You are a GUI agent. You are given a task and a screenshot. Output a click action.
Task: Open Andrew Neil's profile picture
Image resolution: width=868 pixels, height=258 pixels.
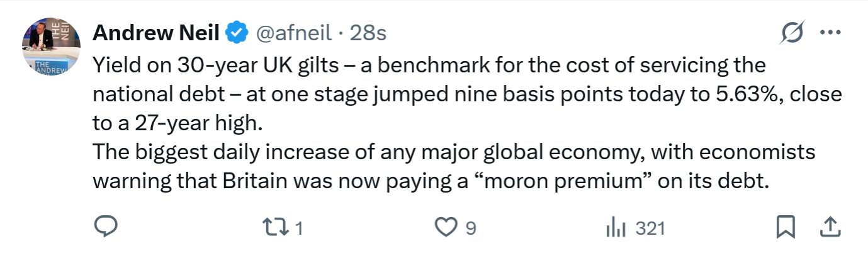click(x=52, y=47)
